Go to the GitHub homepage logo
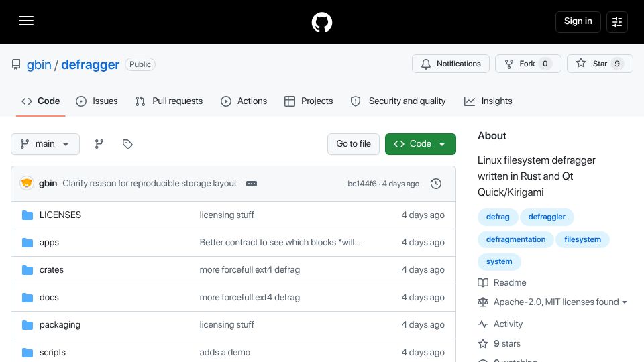Viewport: 644px width, 362px height. click(x=321, y=22)
